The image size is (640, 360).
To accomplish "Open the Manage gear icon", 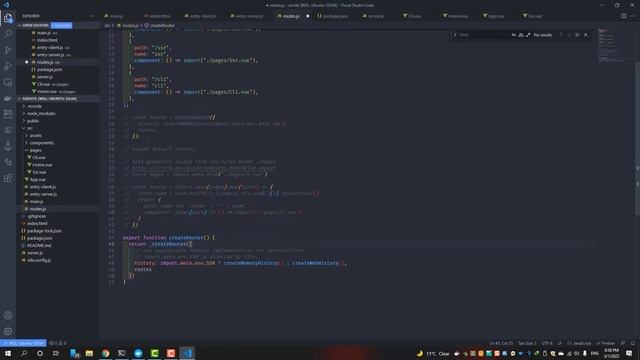I will (x=8, y=331).
